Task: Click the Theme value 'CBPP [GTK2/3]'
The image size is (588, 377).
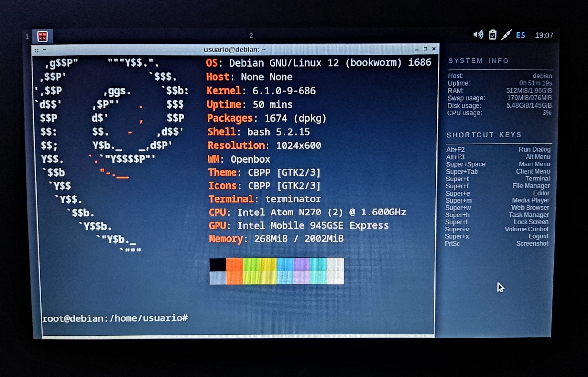Action: click(x=284, y=172)
